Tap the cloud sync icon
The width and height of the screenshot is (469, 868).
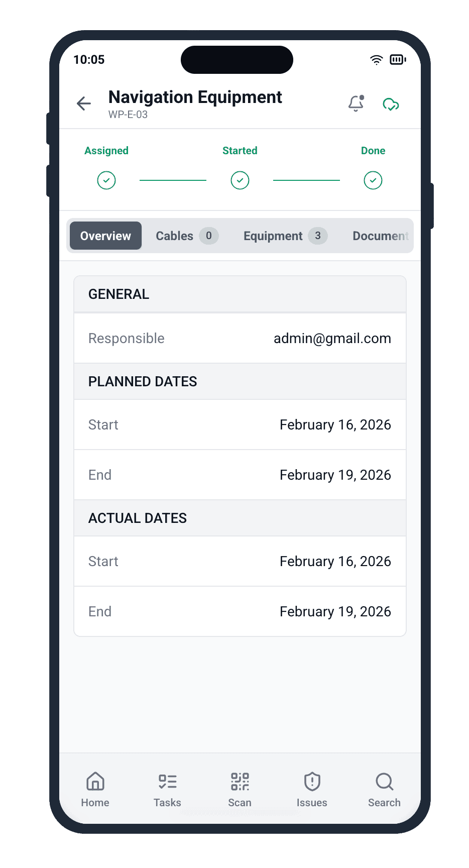391,104
